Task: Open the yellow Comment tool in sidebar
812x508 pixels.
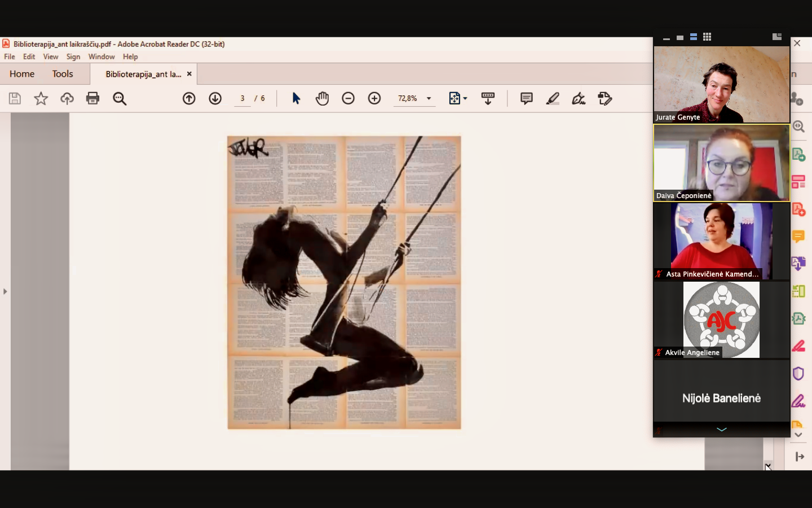Action: tap(798, 237)
